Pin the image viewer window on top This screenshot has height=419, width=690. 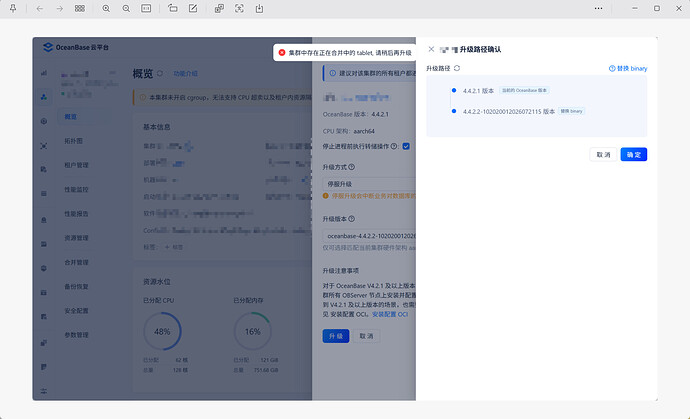(13, 8)
